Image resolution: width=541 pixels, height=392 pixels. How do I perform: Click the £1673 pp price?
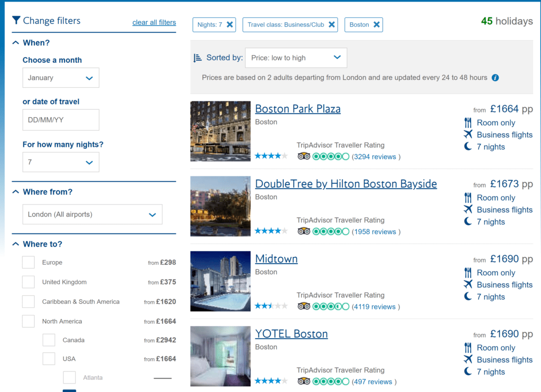(x=511, y=184)
